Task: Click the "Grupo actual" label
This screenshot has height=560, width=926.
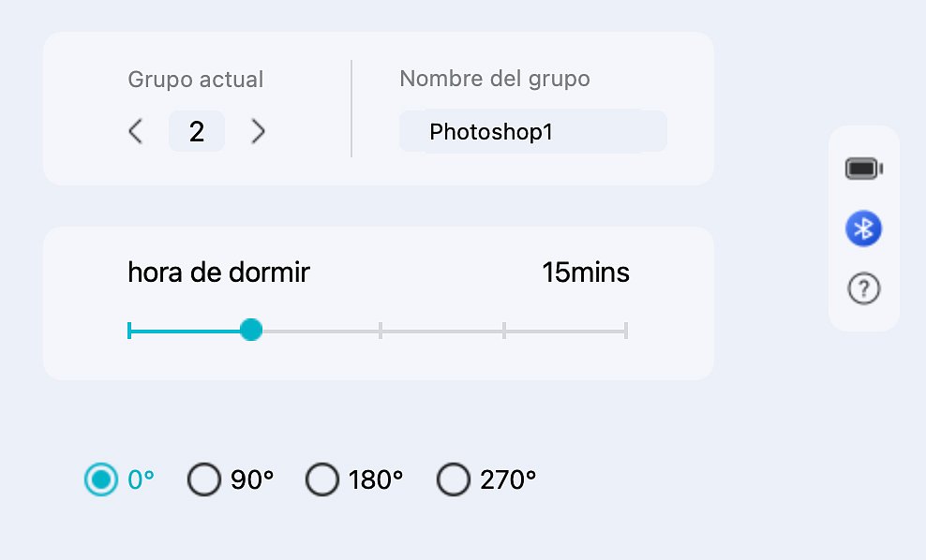Action: coord(195,80)
